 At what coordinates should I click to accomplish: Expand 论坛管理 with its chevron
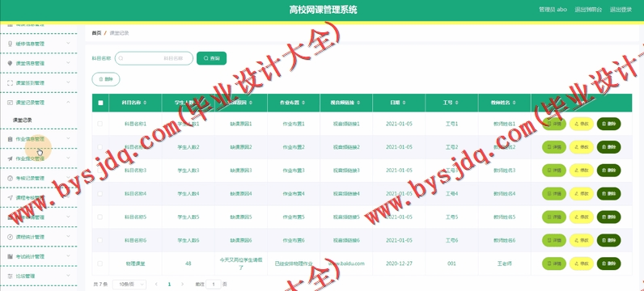coord(68,276)
